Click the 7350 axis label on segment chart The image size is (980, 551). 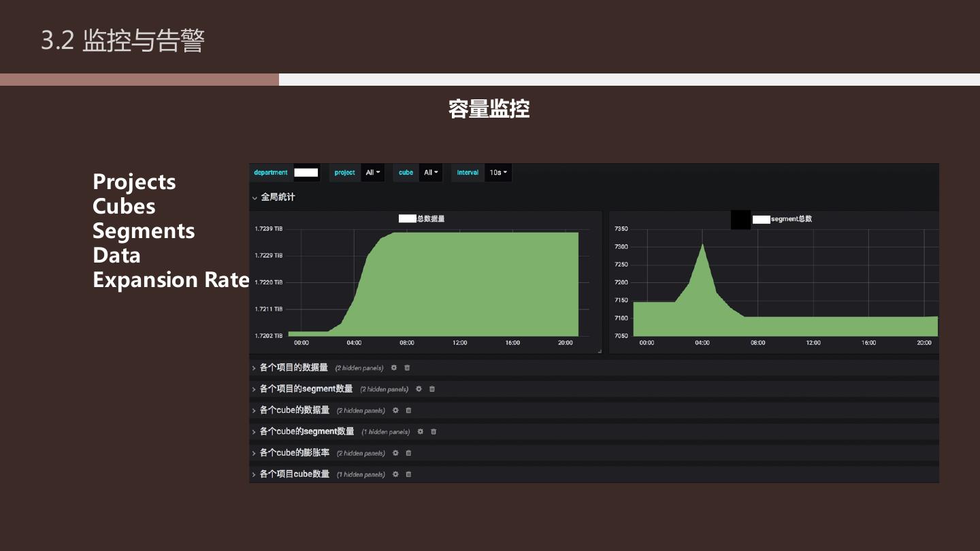tap(621, 229)
